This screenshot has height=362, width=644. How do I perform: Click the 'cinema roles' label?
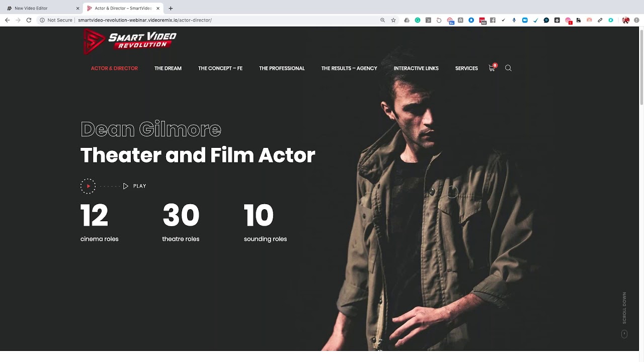(x=100, y=239)
